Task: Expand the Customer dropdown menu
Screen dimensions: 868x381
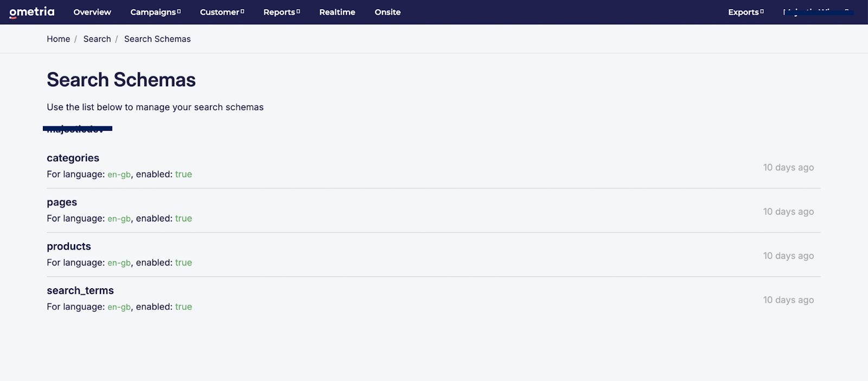Action: 222,12
